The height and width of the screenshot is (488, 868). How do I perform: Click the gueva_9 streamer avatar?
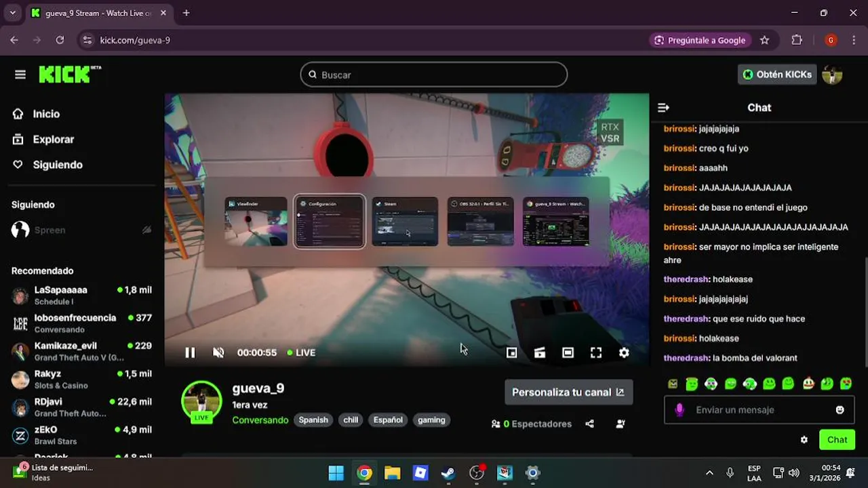[201, 401]
